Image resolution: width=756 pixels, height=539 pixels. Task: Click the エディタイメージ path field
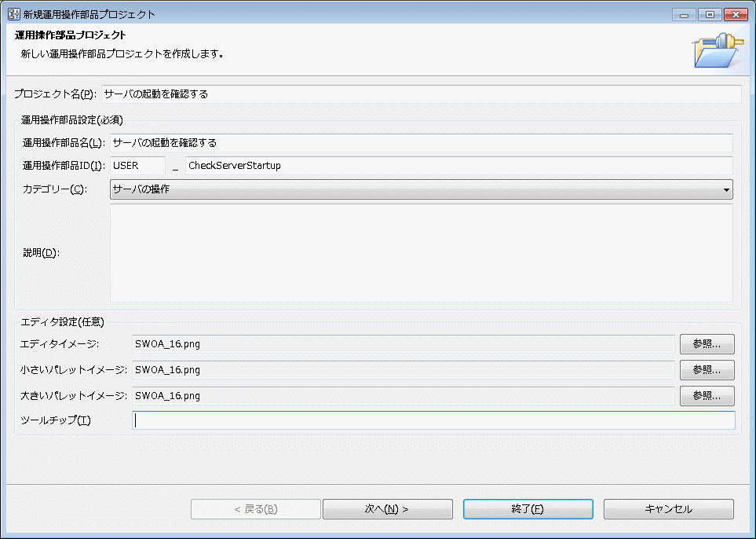[x=403, y=344]
